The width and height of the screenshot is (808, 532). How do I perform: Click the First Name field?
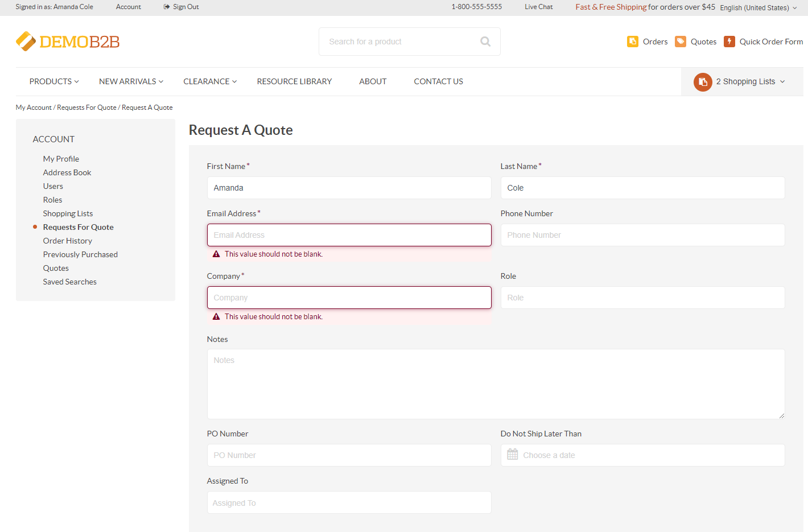pos(349,188)
